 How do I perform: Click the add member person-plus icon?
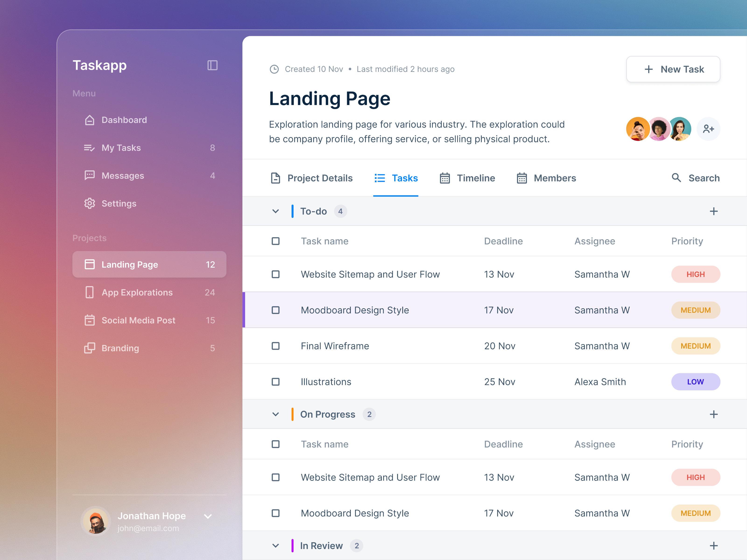coord(708,129)
